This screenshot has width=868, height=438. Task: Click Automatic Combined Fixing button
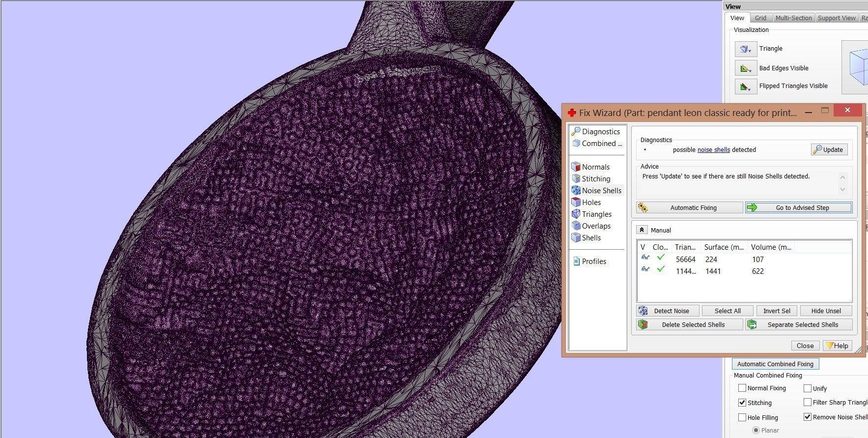(775, 364)
